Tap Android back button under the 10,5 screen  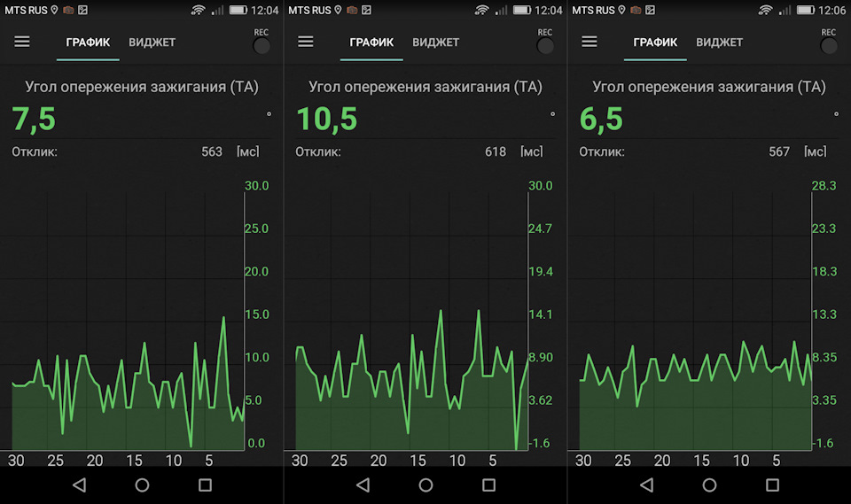[x=363, y=485]
